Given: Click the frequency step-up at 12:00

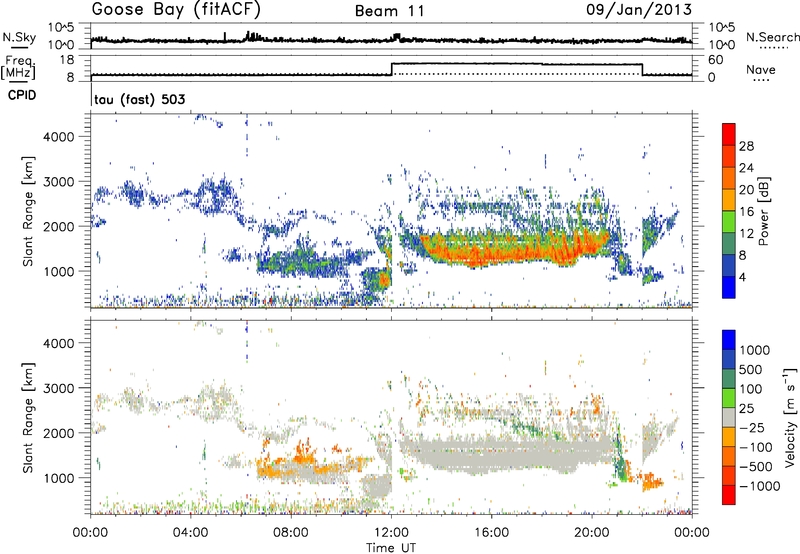Looking at the screenshot, I should point(391,69).
